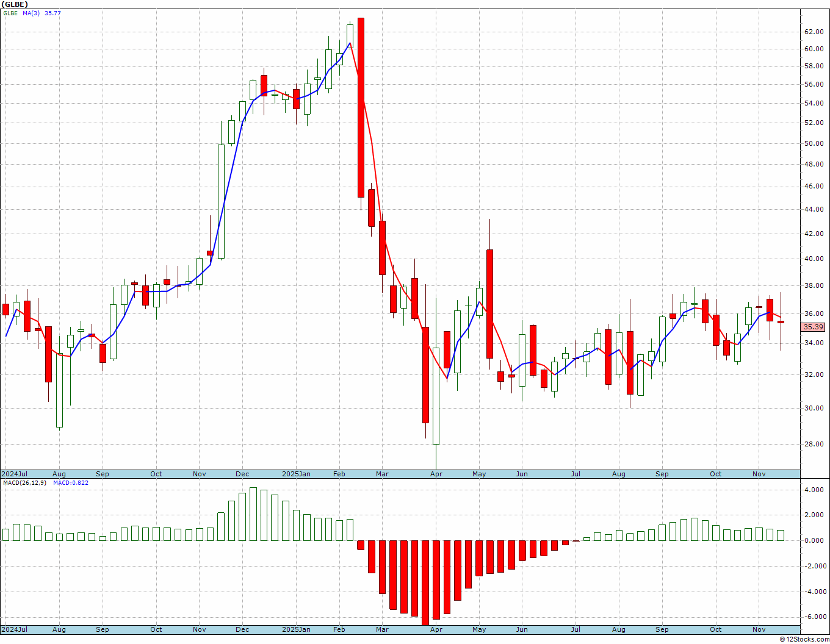Click Mar on the price chart date axis
The width and height of the screenshot is (830, 644).
[x=383, y=474]
